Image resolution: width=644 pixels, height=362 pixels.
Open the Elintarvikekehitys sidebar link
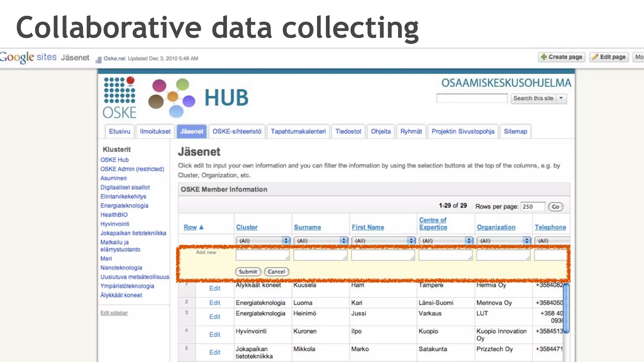pyautogui.click(x=123, y=196)
